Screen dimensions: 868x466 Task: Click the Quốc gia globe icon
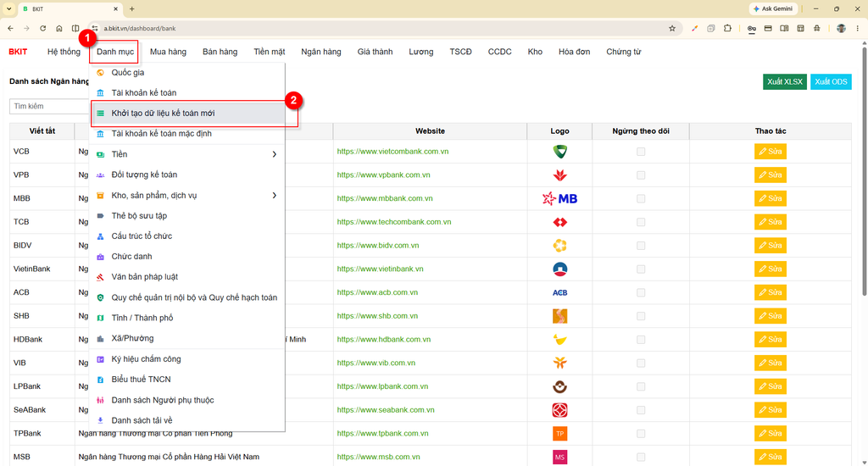click(100, 73)
